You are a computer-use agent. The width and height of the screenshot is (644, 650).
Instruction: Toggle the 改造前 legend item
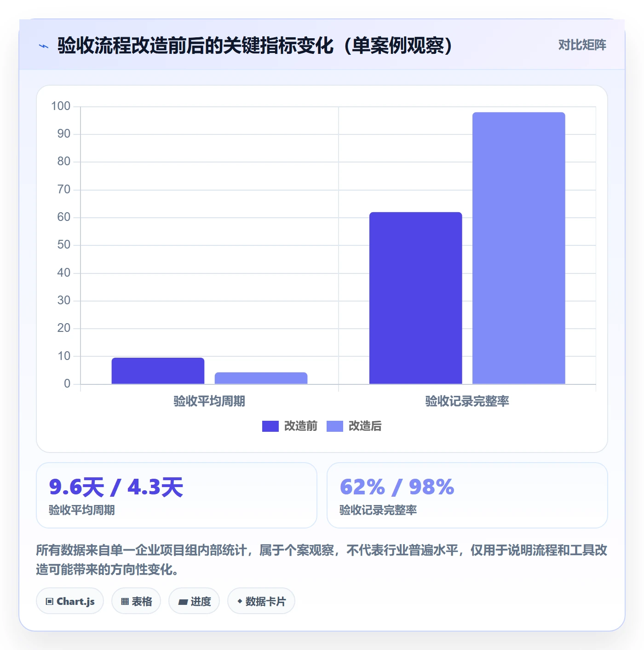(290, 426)
